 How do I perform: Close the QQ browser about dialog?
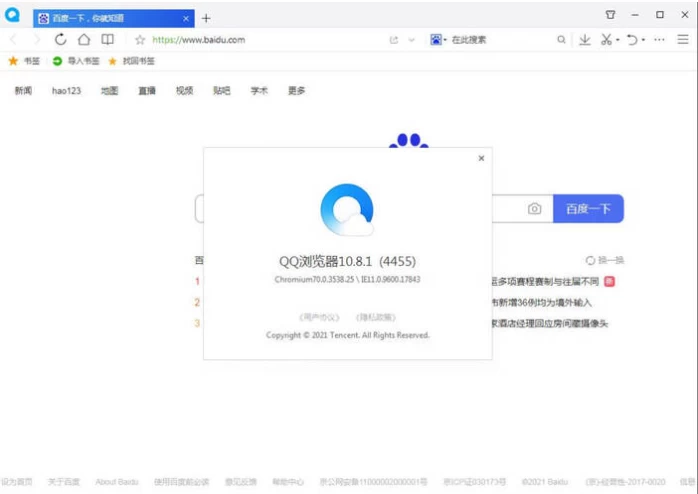[481, 158]
